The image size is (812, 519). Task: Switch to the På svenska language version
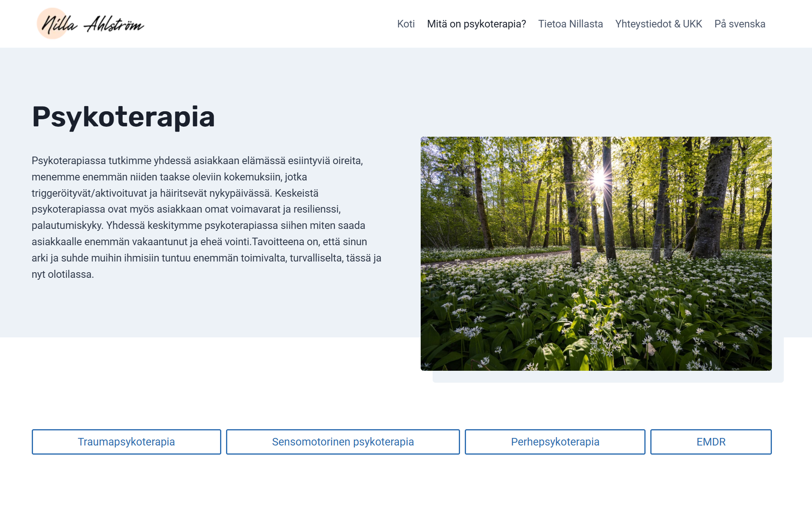pyautogui.click(x=739, y=24)
